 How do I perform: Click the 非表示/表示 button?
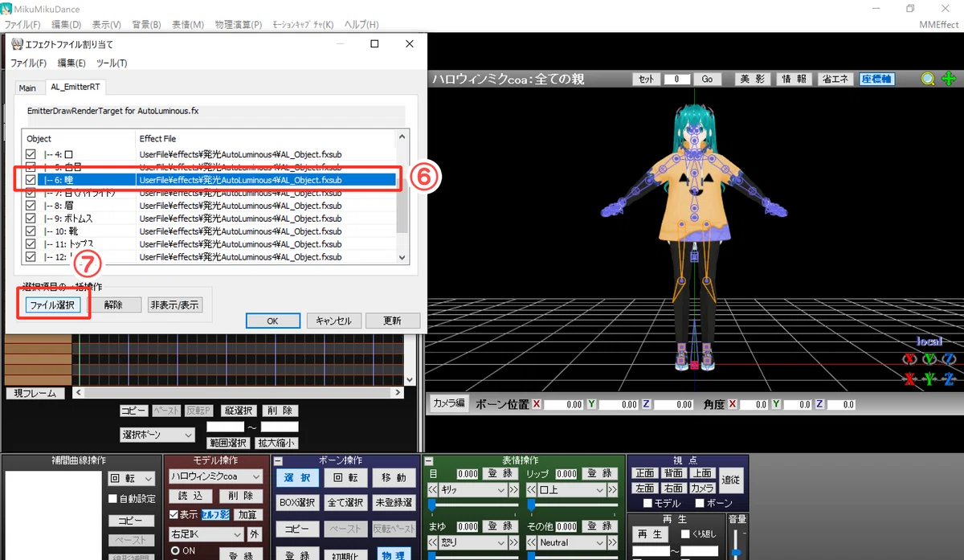pyautogui.click(x=175, y=305)
